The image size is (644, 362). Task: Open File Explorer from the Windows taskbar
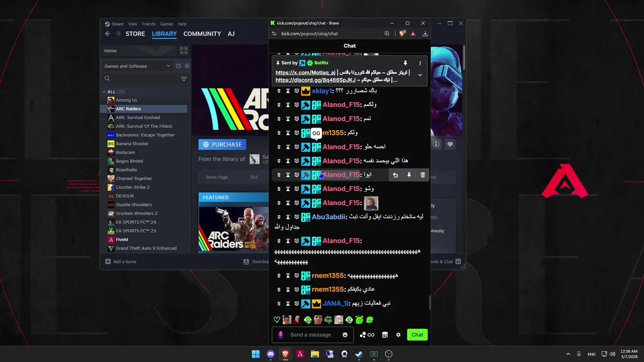coord(314,354)
